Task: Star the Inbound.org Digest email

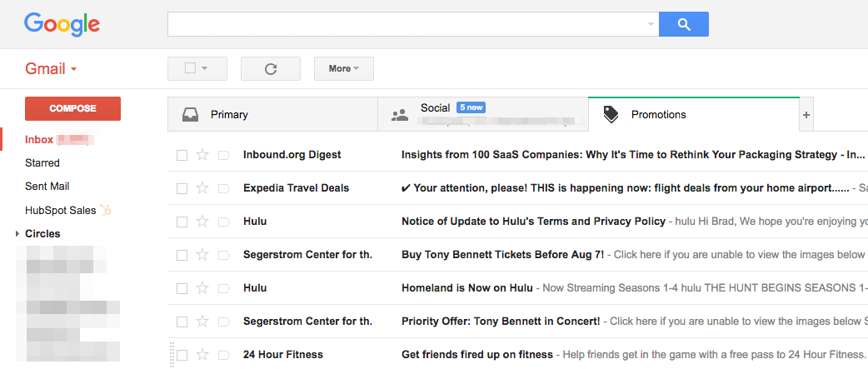Action: point(202,155)
